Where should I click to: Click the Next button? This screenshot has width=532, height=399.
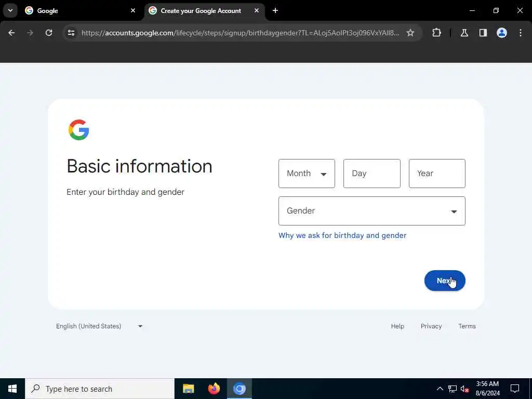pos(445,281)
